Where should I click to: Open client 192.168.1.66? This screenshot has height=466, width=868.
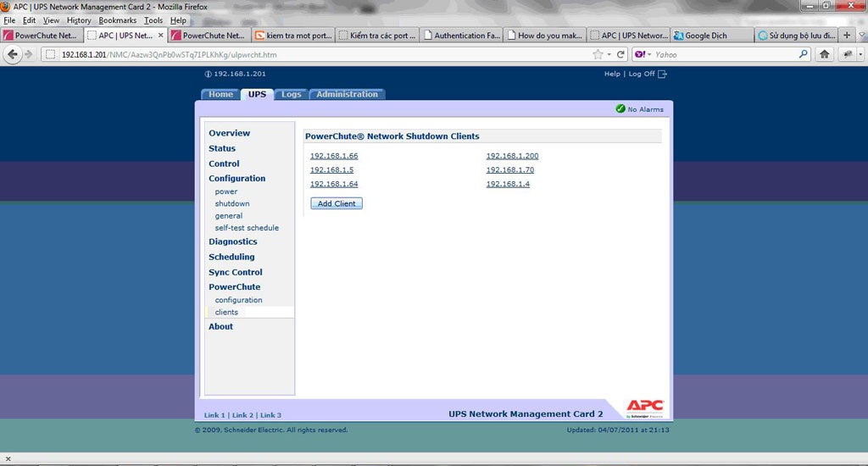334,156
